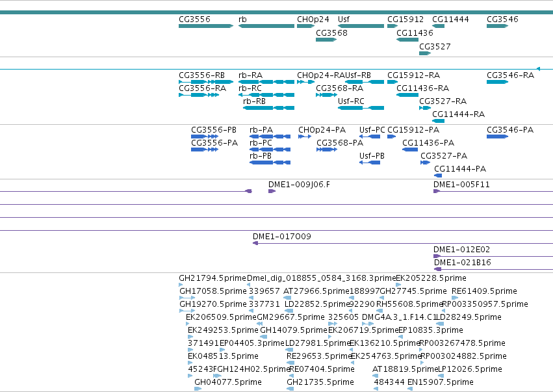The width and height of the screenshot is (553, 392).
Task: Click the LD28249.5prime EST feature
Action: point(440,324)
